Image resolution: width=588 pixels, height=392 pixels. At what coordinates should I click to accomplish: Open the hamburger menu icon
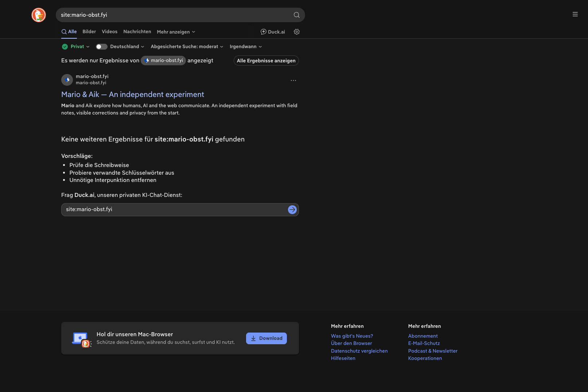pos(575,14)
